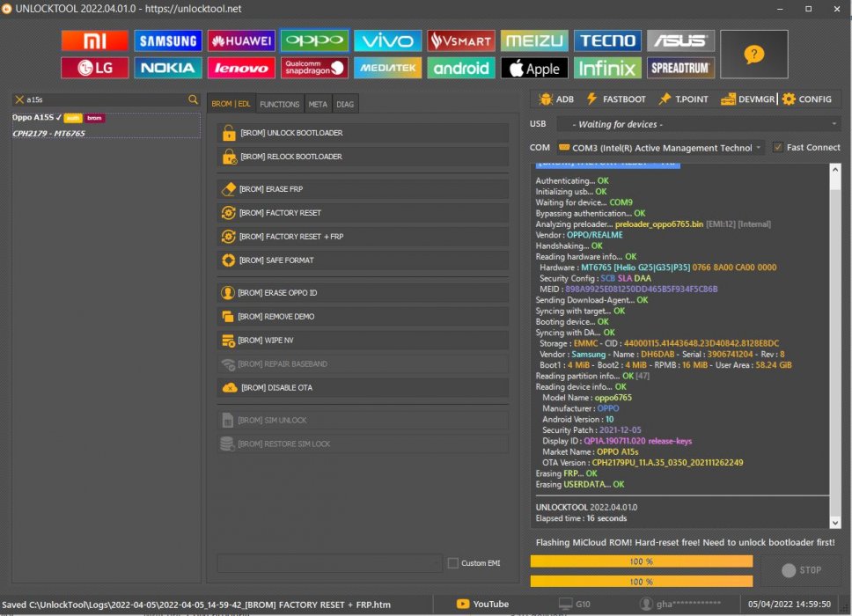Run [BROM] Factory Reset

363,213
